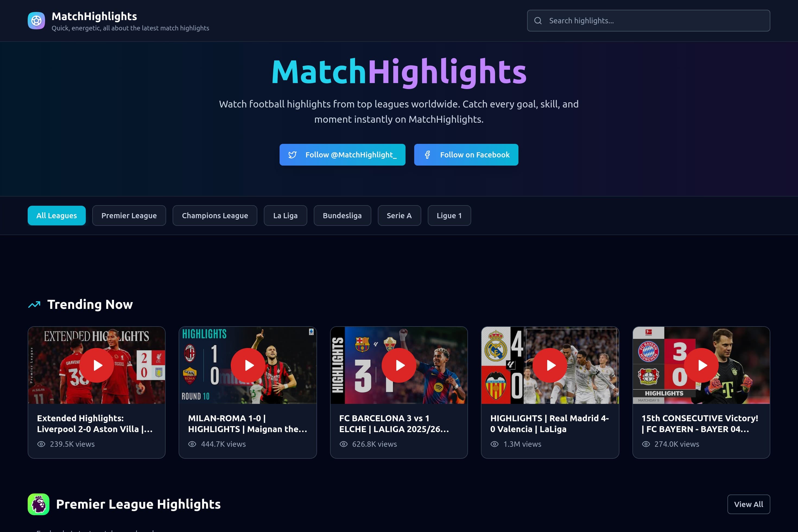Play the FC Bayern - Bayer 04 highlight
Screen dimensions: 798x532
tap(701, 365)
